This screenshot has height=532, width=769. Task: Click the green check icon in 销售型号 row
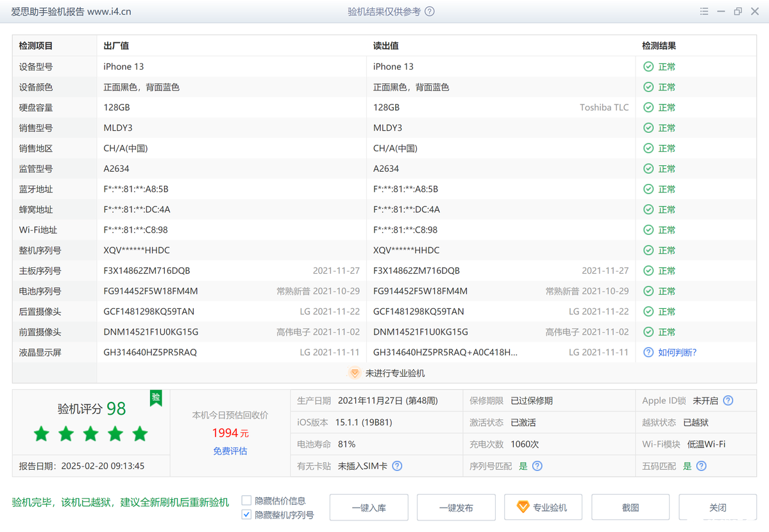648,128
